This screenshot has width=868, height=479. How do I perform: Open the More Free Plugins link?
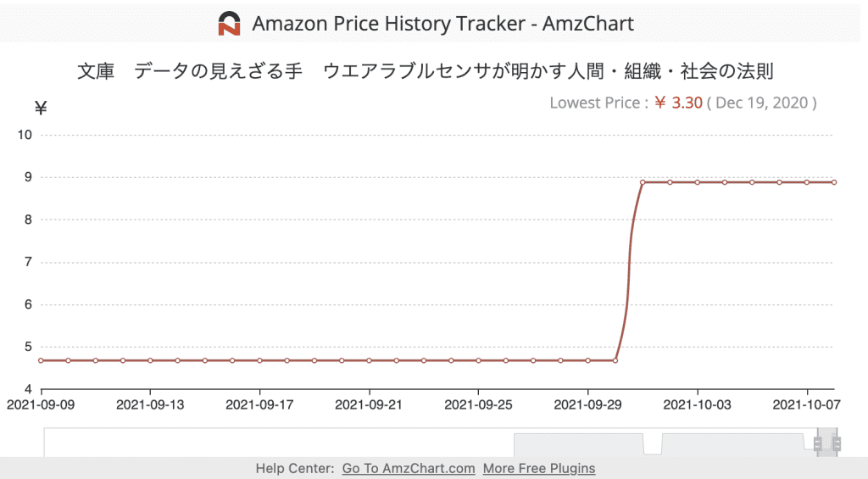pos(539,468)
